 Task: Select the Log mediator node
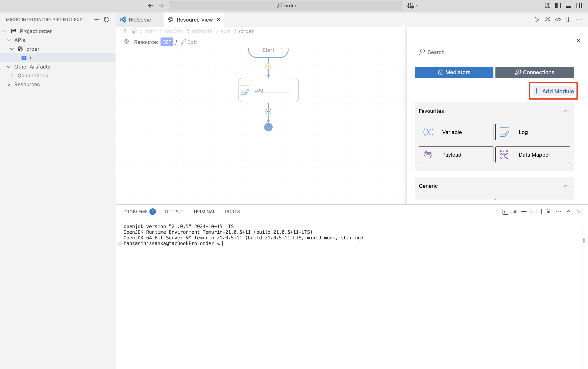tap(268, 90)
